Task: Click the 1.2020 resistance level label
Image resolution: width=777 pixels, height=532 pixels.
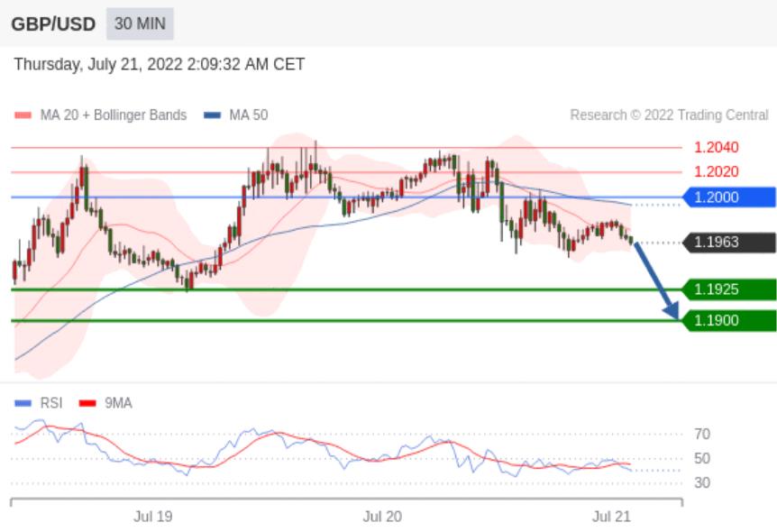Action: [716, 171]
